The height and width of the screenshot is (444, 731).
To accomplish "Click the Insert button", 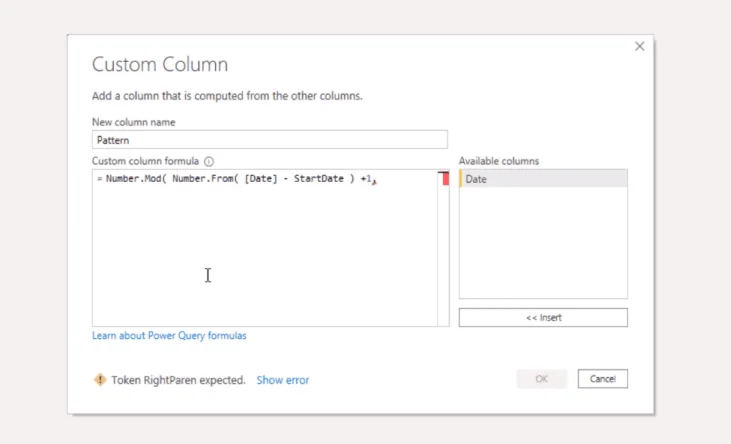I will [x=543, y=318].
